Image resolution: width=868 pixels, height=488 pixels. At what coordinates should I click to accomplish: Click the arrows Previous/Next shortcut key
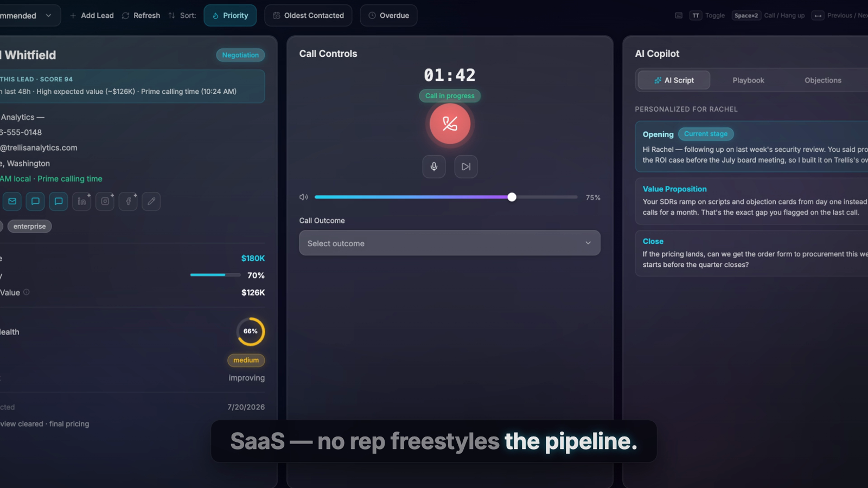tap(818, 15)
